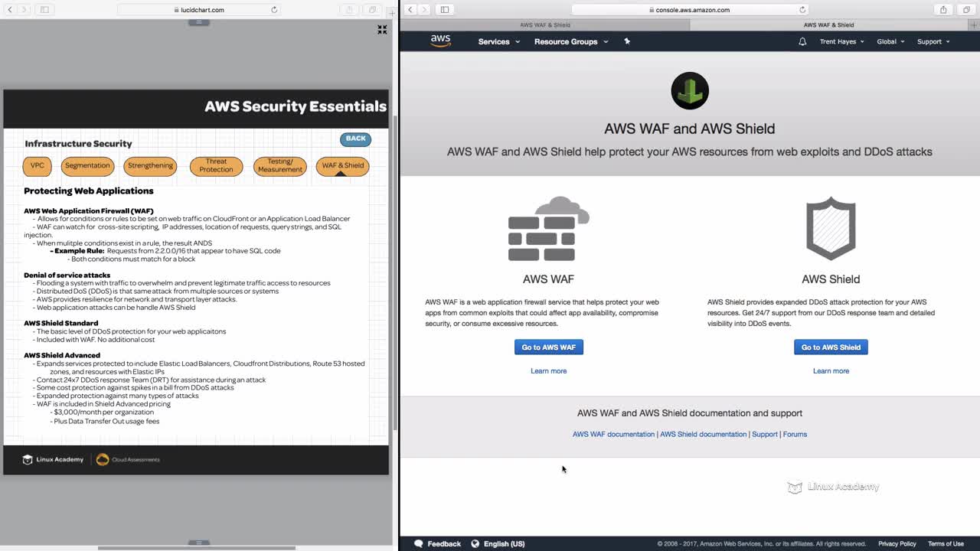Click the 'Infrastructure Security' title on the slide
This screenshot has height=551, width=980.
point(78,144)
